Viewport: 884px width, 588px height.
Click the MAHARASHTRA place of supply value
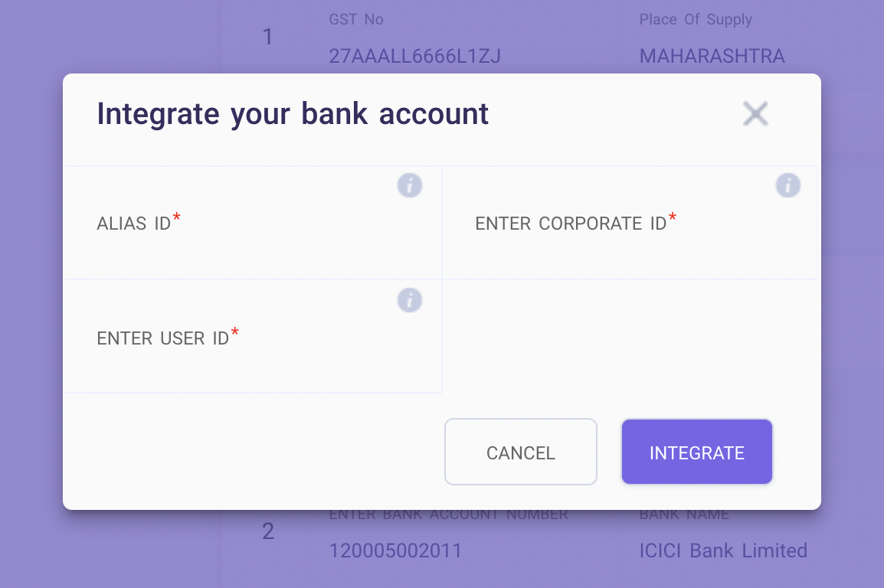coord(712,56)
